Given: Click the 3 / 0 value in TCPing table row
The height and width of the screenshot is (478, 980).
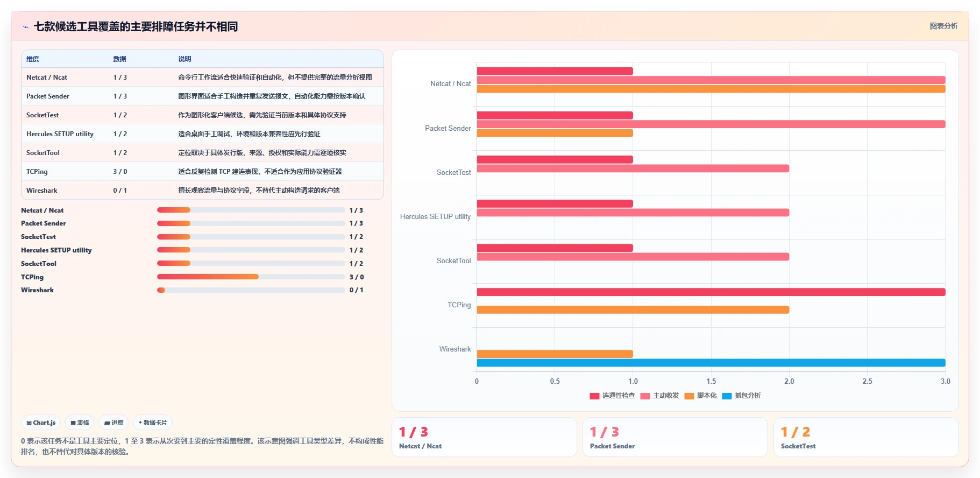Looking at the screenshot, I should click(120, 172).
